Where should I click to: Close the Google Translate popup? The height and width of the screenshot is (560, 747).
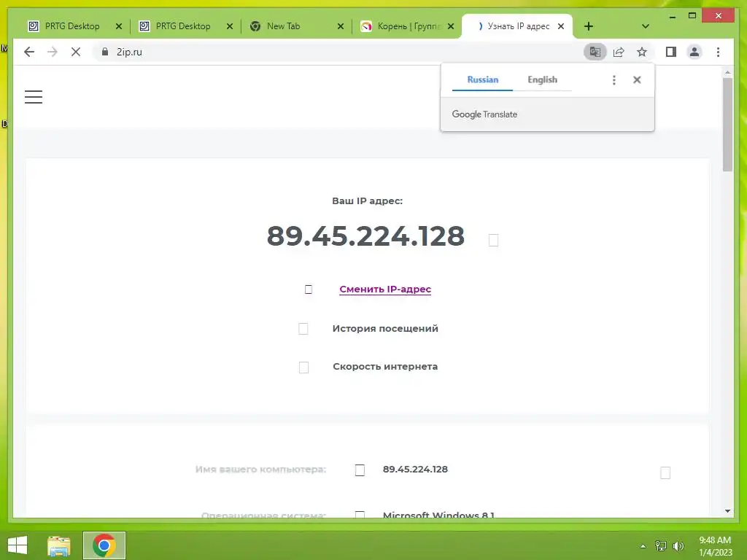coord(637,80)
